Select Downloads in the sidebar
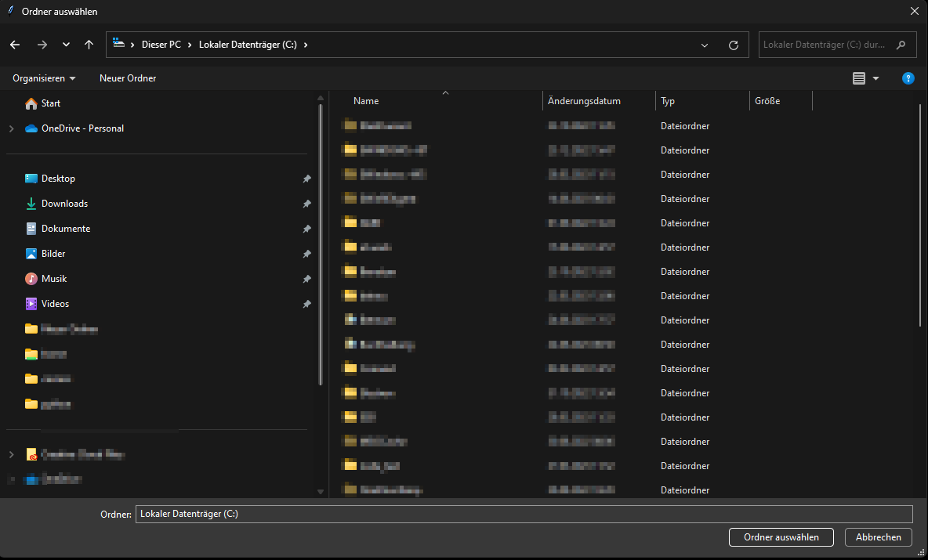The width and height of the screenshot is (928, 560). 64,204
